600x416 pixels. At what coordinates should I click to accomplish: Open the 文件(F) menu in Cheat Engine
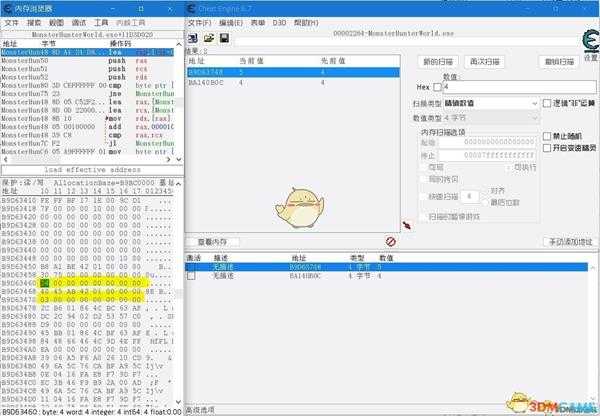(200, 21)
